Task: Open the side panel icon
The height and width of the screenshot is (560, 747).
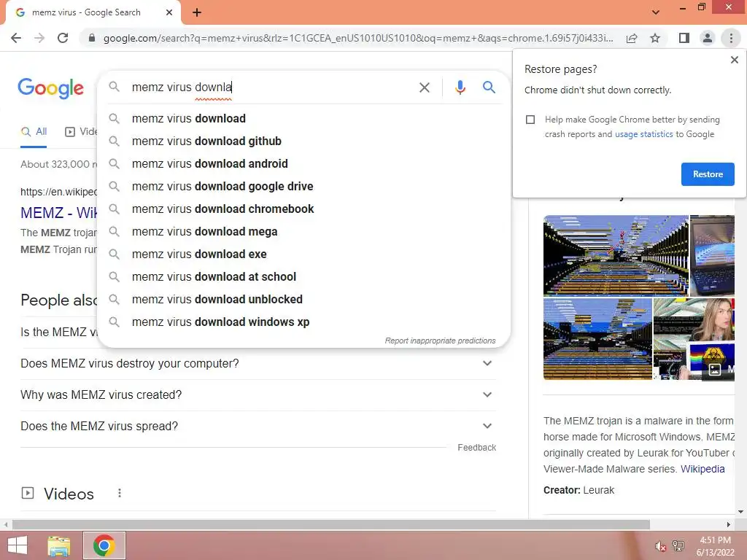Action: tap(684, 38)
